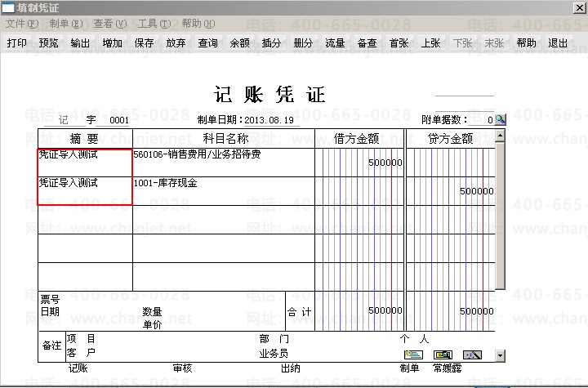Screen dimensions: 588x388
Task: Open the 文件 menu
Action: (x=22, y=24)
